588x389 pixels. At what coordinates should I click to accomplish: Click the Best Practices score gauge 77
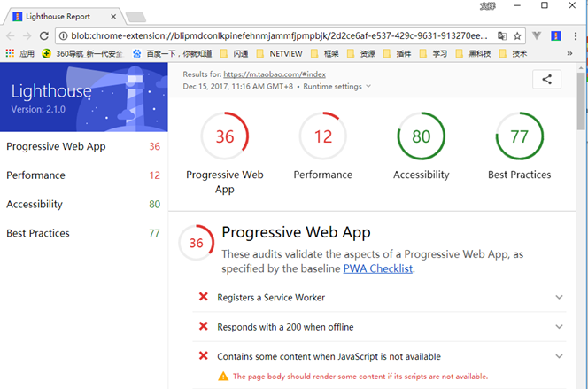pos(520,136)
